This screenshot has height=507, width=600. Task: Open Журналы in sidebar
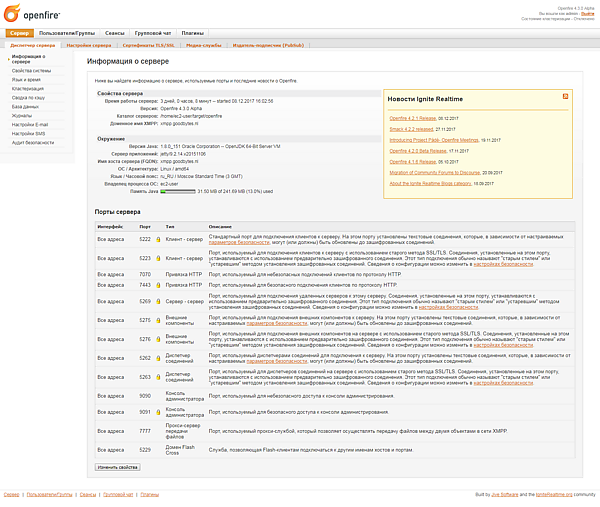click(22, 116)
